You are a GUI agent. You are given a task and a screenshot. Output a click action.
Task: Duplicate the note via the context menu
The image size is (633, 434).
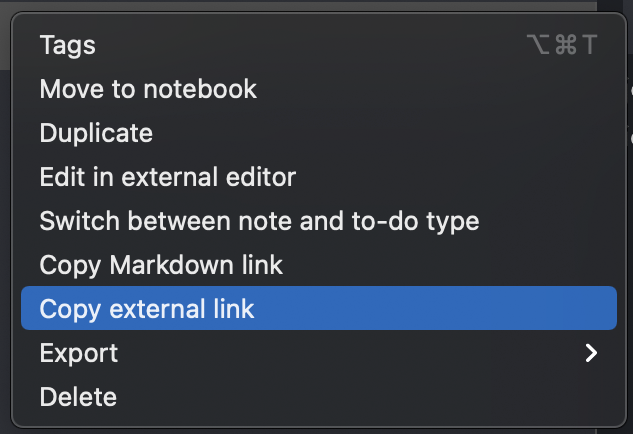pos(319,132)
